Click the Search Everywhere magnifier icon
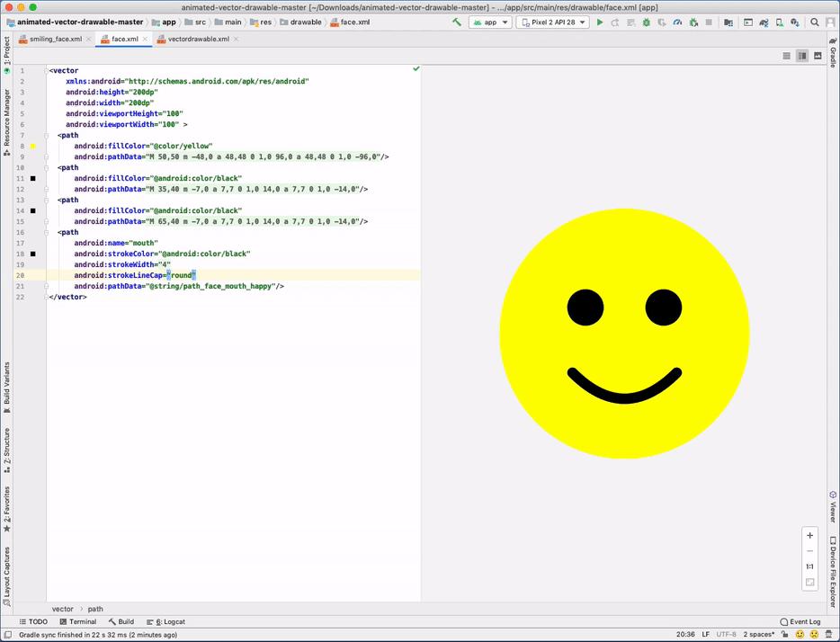Image resolution: width=840 pixels, height=642 pixels. point(815,22)
